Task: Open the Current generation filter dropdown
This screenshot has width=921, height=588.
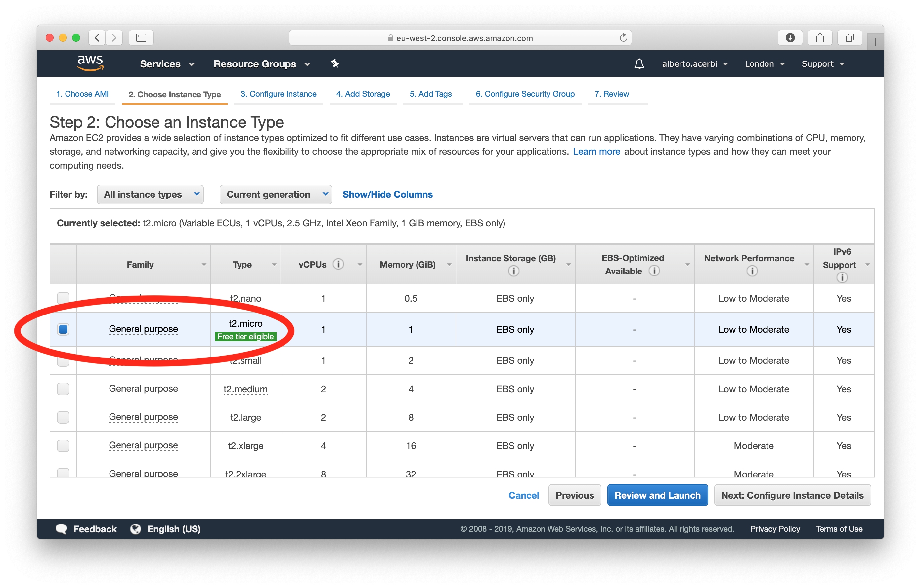Action: point(276,194)
